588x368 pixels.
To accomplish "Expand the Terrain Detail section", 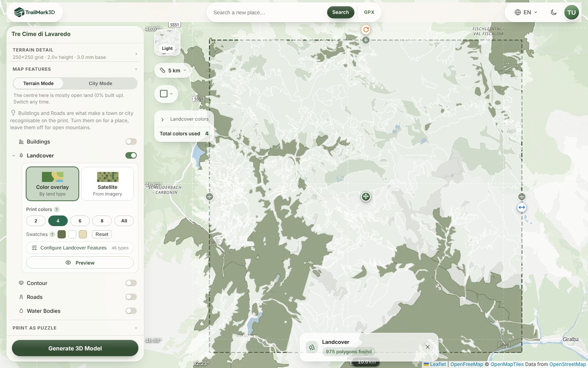I will coord(75,53).
